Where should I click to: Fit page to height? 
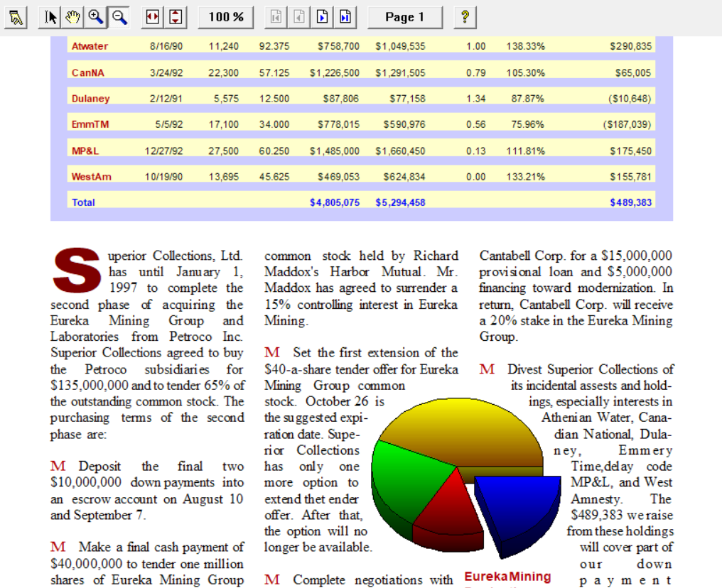click(176, 18)
